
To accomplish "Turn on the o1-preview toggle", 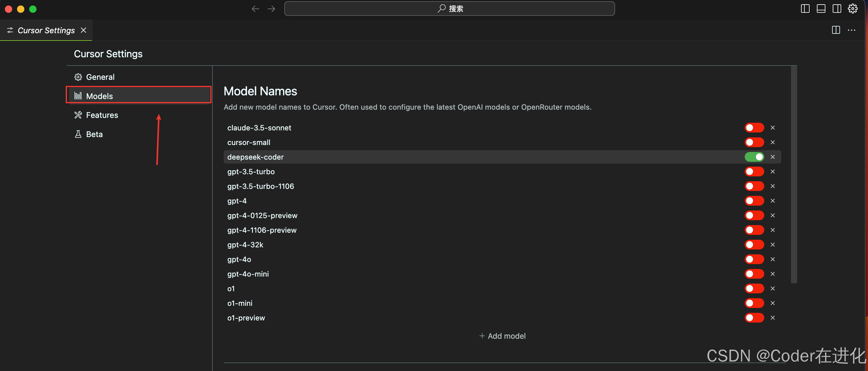I will 754,318.
